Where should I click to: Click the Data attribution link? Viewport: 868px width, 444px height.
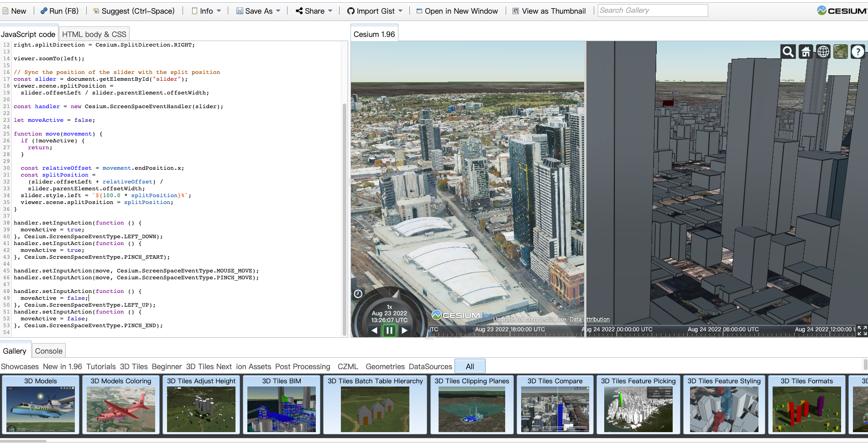click(589, 319)
